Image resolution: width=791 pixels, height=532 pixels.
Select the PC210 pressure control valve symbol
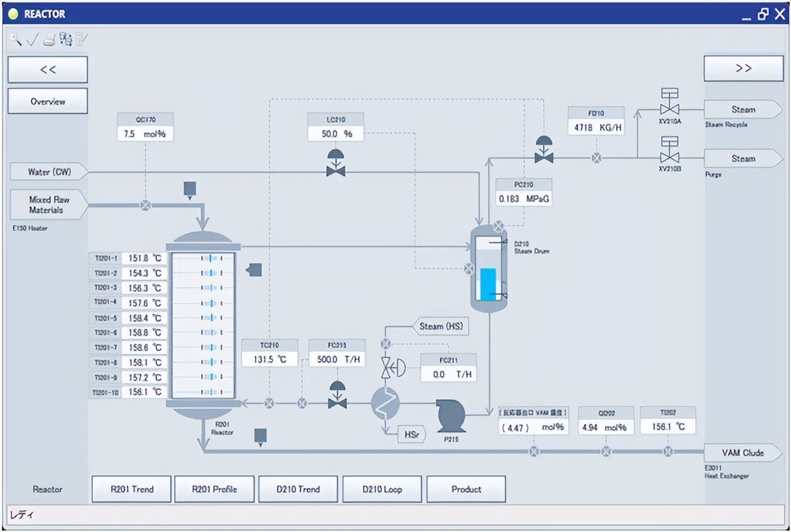(544, 150)
